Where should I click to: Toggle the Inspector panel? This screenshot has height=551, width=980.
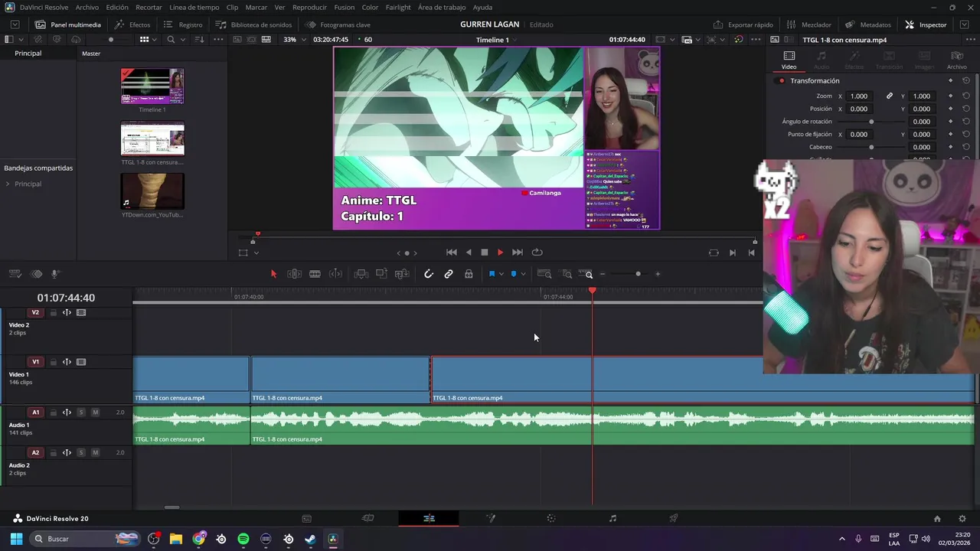(926, 24)
